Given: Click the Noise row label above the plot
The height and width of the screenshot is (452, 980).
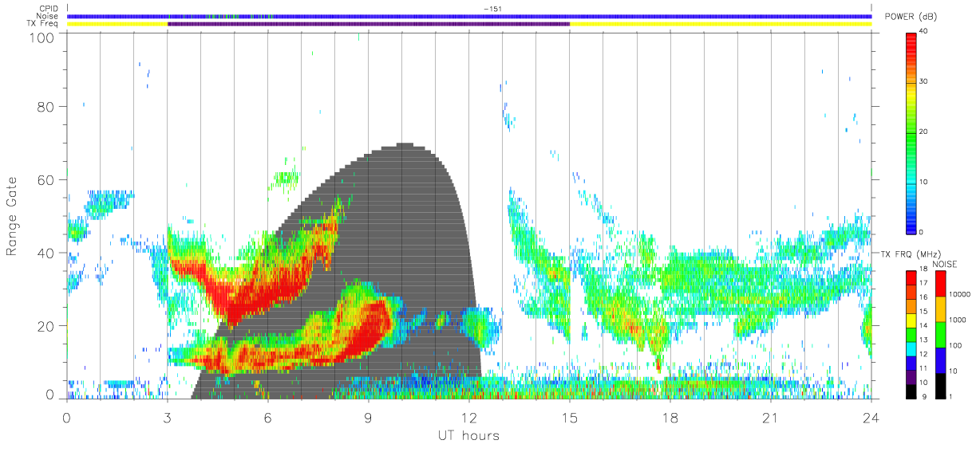Looking at the screenshot, I should point(49,16).
